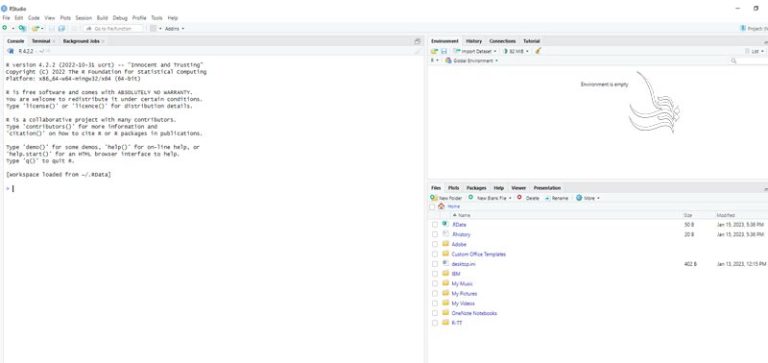Viewport: 768px width, 363px height.
Task: Tick the select-all checkbox beside Home
Action: click(432, 207)
